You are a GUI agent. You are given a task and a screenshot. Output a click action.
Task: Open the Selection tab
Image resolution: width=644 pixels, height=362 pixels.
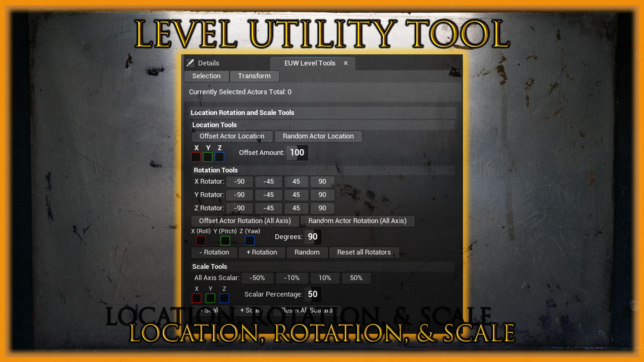coord(206,76)
